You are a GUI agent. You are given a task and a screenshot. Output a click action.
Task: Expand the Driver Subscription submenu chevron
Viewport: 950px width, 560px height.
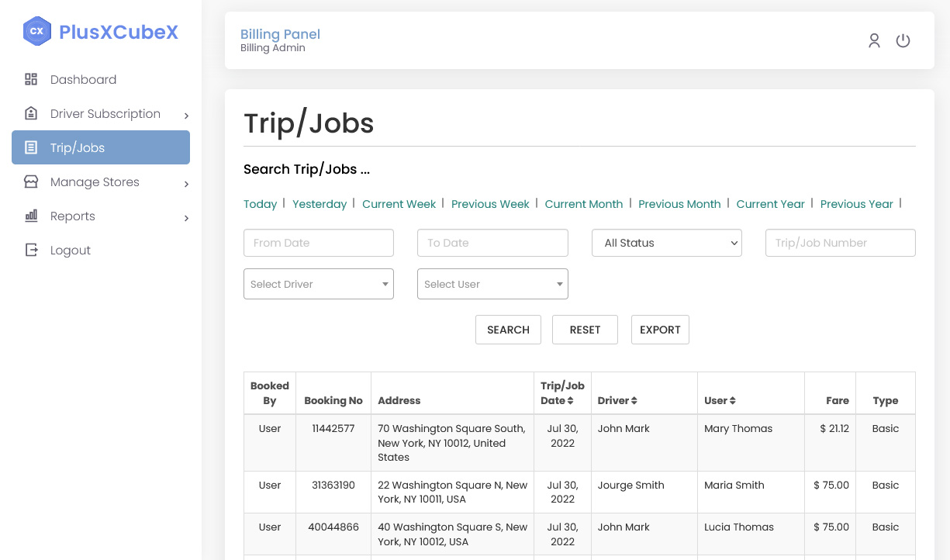tap(186, 116)
